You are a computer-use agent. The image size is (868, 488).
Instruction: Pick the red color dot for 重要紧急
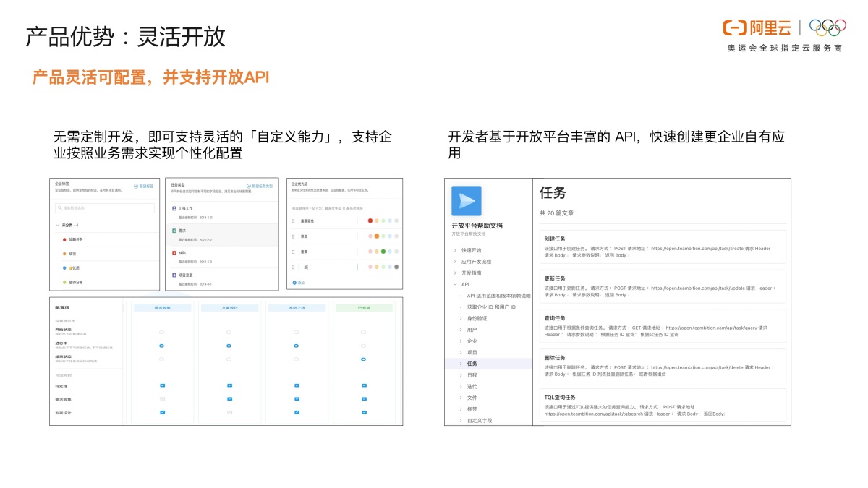tap(370, 221)
